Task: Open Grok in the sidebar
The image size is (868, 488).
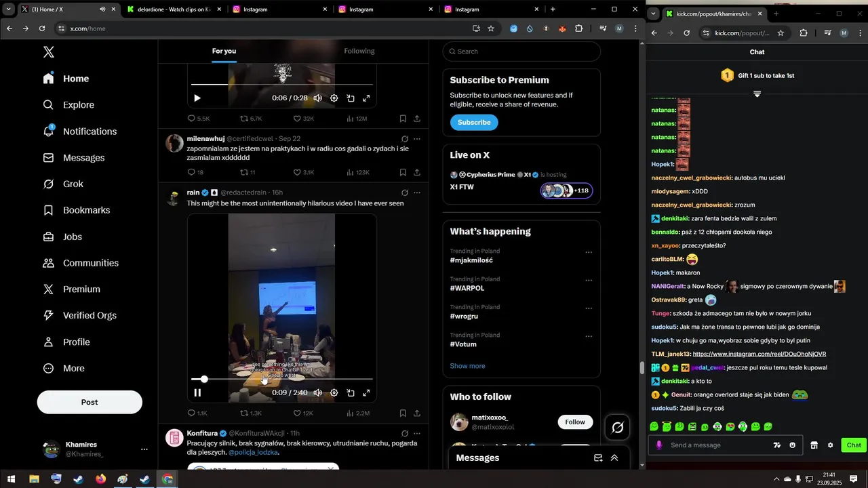Action: (63, 184)
